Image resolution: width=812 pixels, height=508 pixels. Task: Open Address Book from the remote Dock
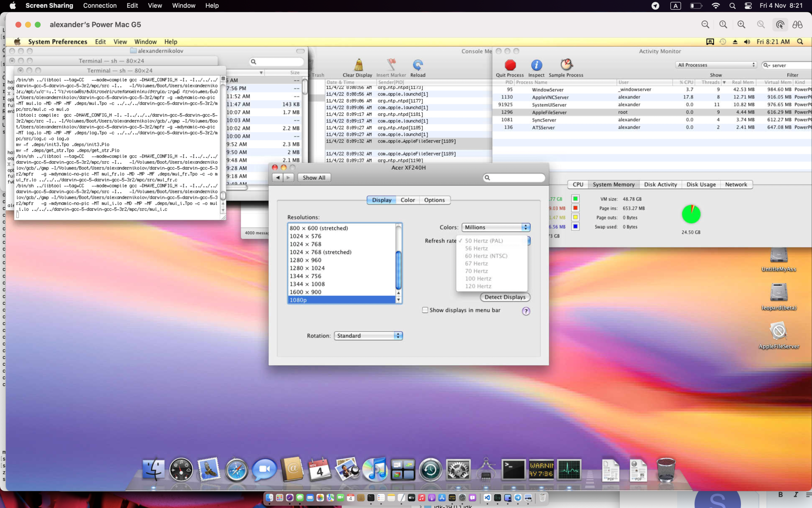pyautogui.click(x=292, y=470)
